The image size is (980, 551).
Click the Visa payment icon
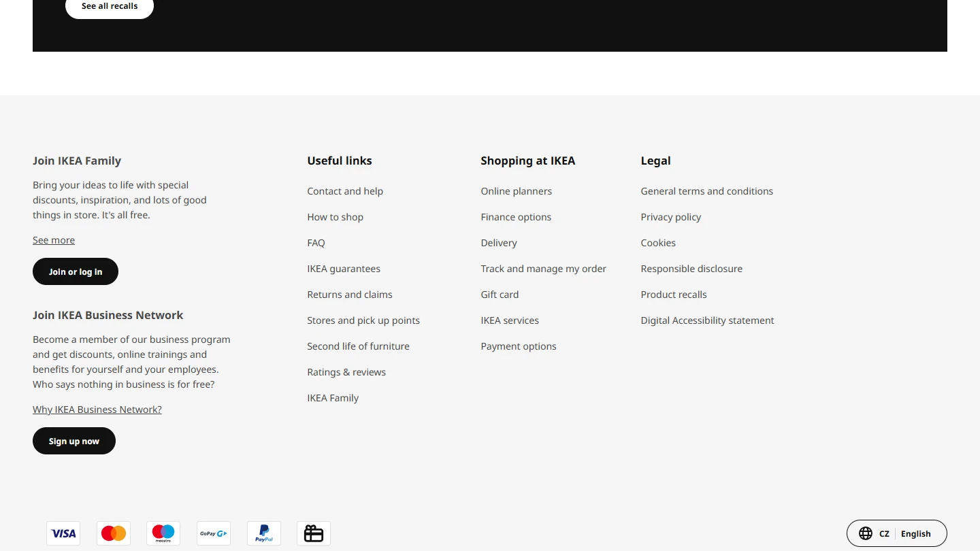(x=63, y=533)
